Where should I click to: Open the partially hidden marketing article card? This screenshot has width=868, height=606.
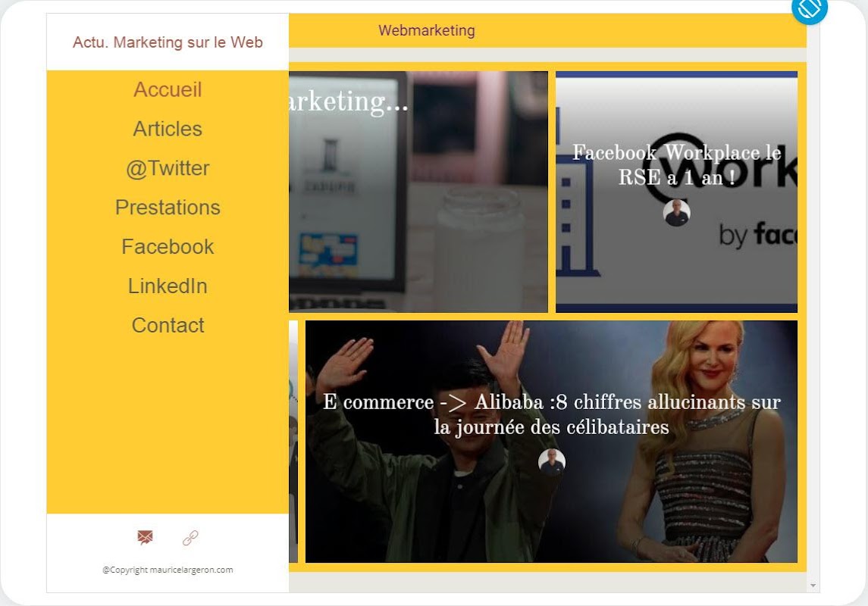(x=418, y=192)
